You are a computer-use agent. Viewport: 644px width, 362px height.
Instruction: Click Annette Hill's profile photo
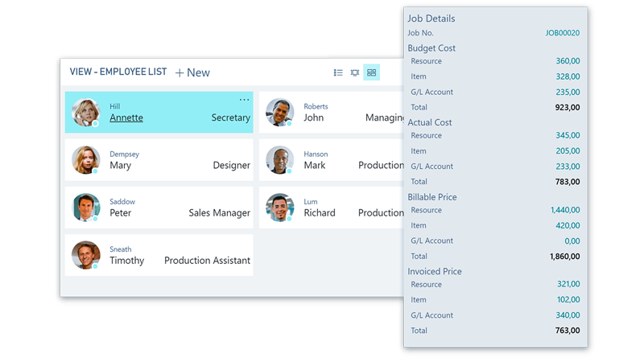tap(85, 113)
